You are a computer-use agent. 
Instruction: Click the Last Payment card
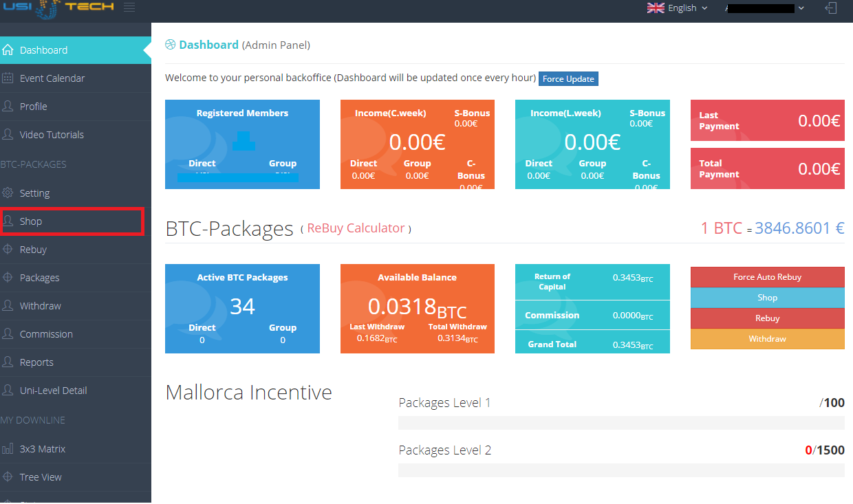(x=768, y=120)
